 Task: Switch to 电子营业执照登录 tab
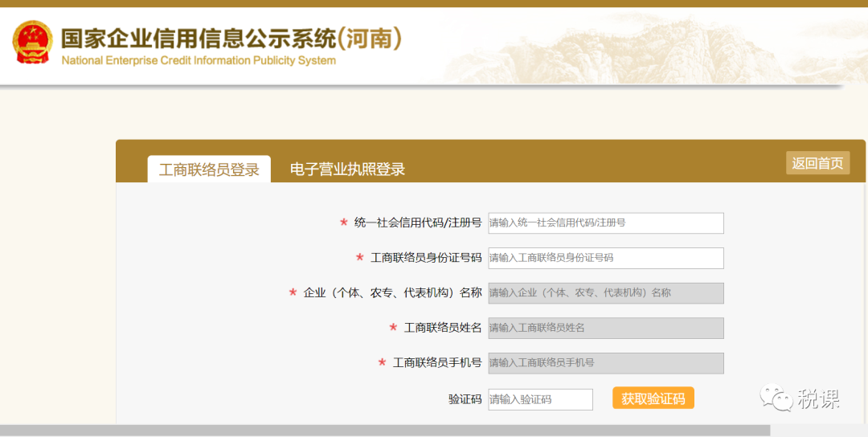(x=348, y=169)
